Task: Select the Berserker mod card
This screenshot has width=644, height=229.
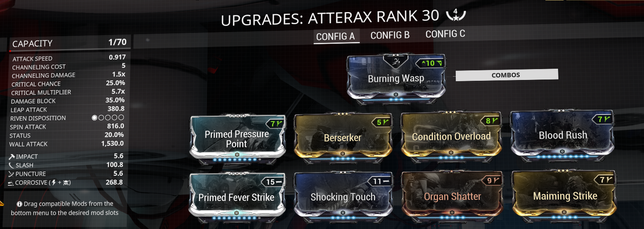Action: 343,137
